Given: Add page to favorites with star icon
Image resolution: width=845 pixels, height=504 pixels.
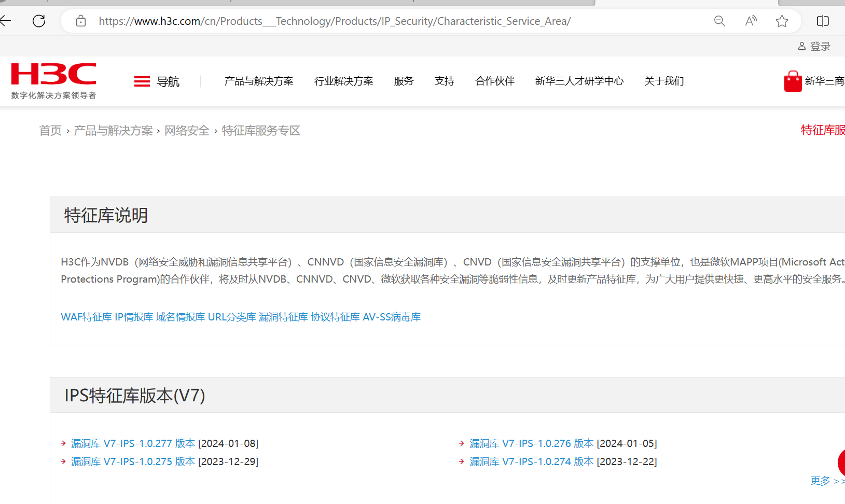Looking at the screenshot, I should tap(782, 21).
